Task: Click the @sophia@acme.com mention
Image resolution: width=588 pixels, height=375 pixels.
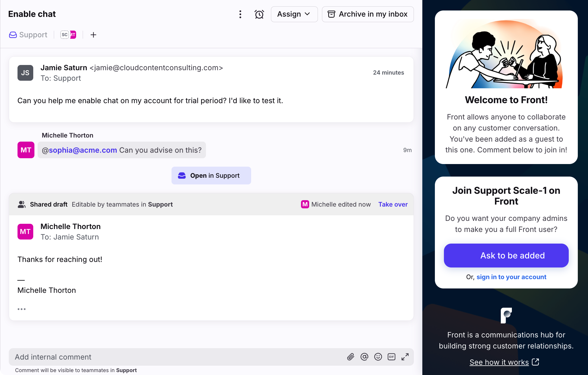Action: [79, 150]
